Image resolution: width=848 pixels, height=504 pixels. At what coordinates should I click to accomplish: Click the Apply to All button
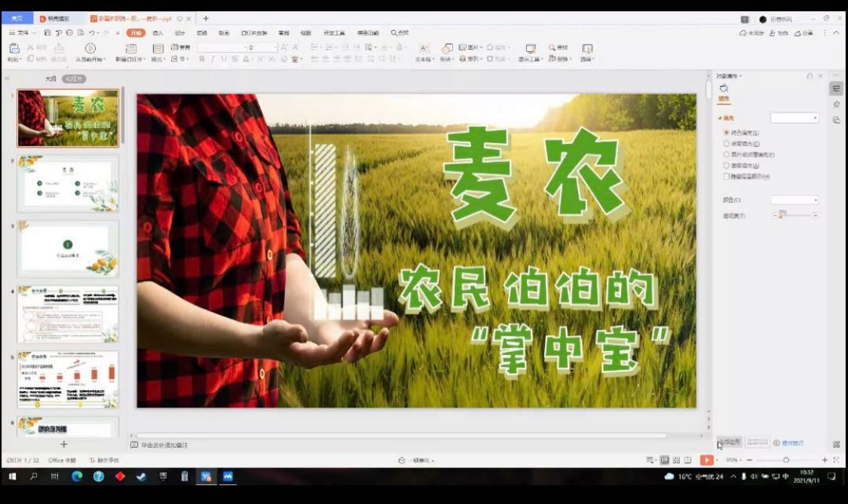point(730,442)
